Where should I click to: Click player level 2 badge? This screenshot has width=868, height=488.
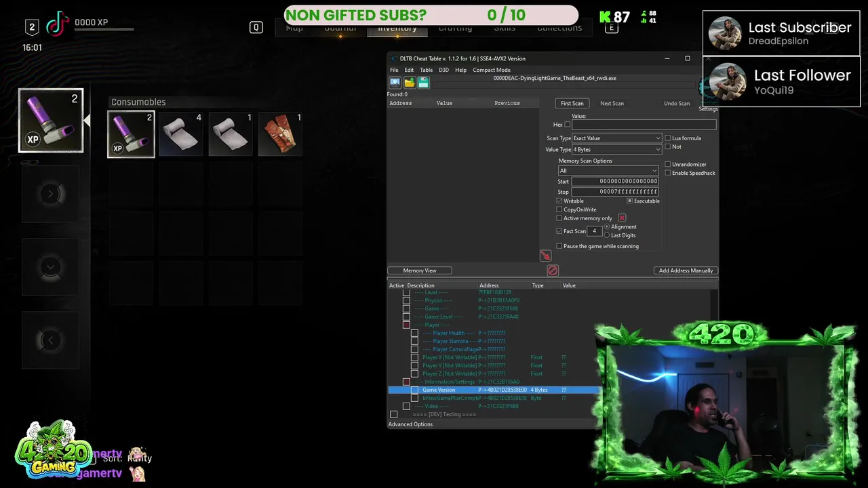(32, 27)
